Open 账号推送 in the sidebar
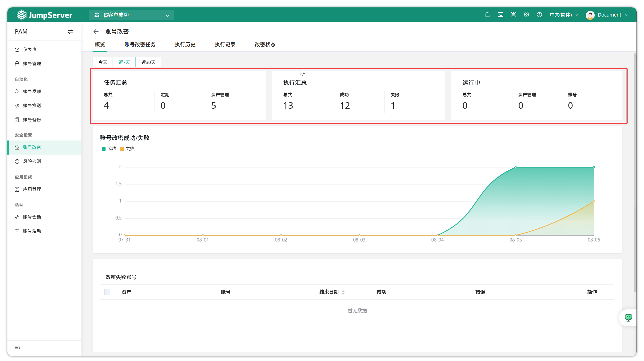The image size is (644, 361). (44, 105)
